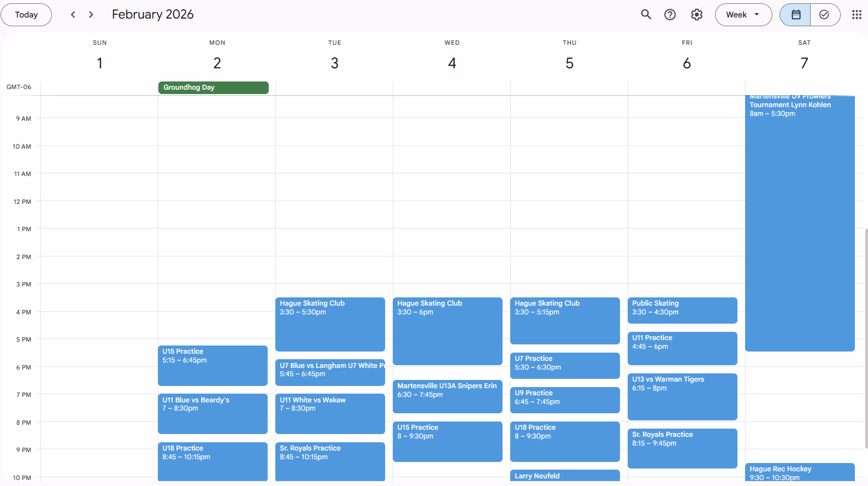
Task: Open the Google apps grid
Action: click(857, 15)
